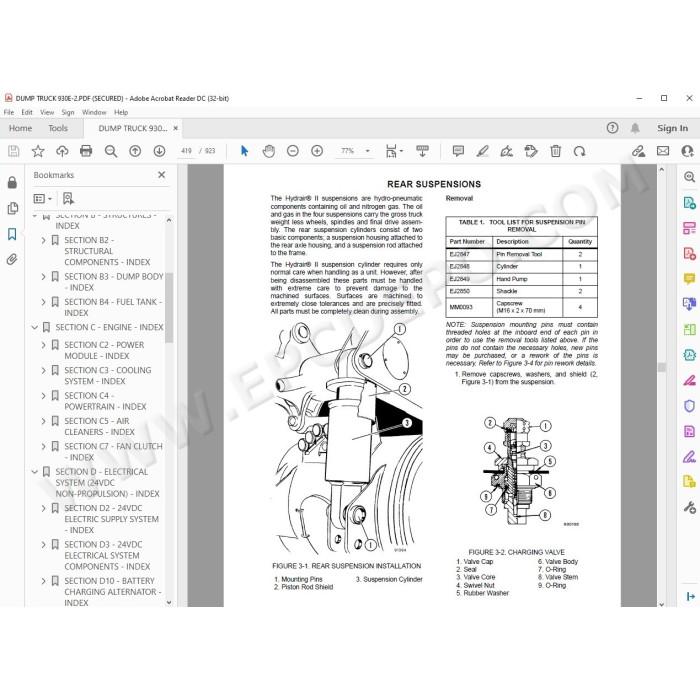Screen dimensions: 700x700
Task: Expand SECTION B4 Fuel Tank
Action: pos(43,302)
